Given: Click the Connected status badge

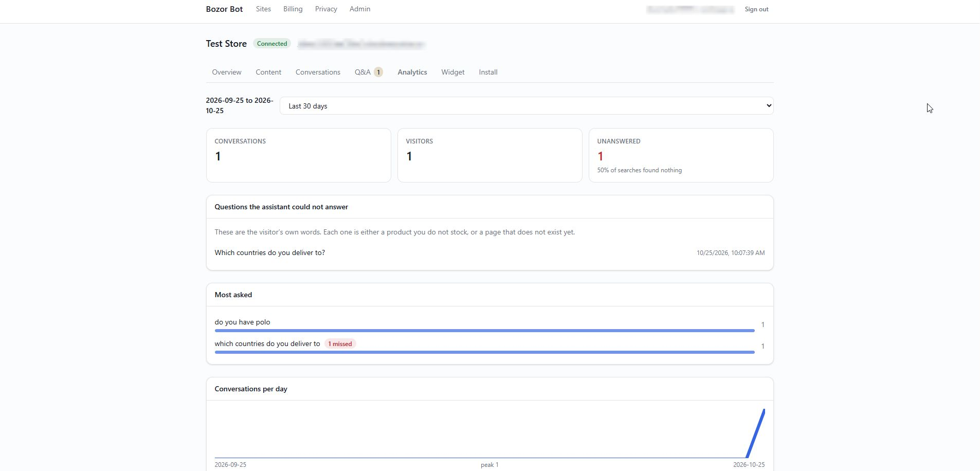Looking at the screenshot, I should coord(272,44).
